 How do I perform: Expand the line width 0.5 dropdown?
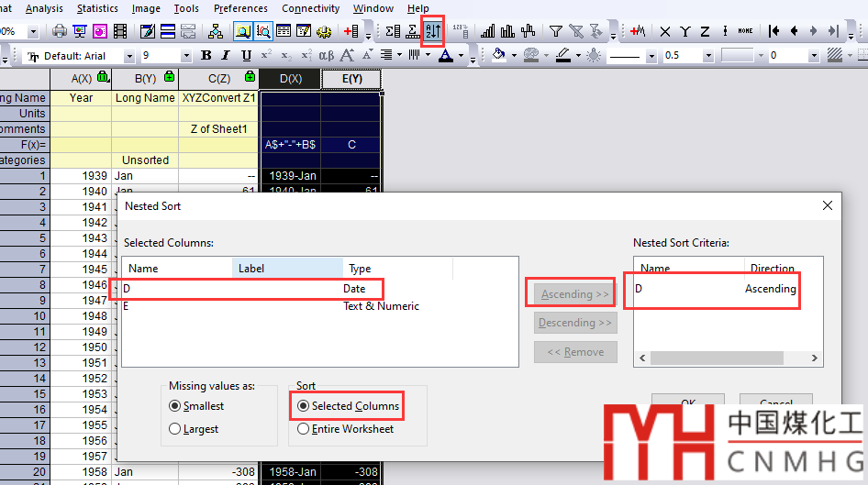point(708,56)
